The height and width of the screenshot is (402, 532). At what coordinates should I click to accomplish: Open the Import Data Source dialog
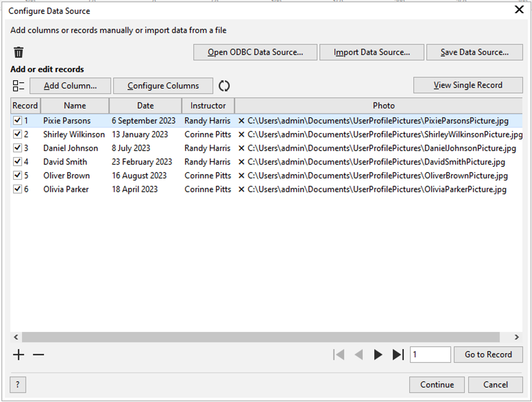[x=372, y=52]
